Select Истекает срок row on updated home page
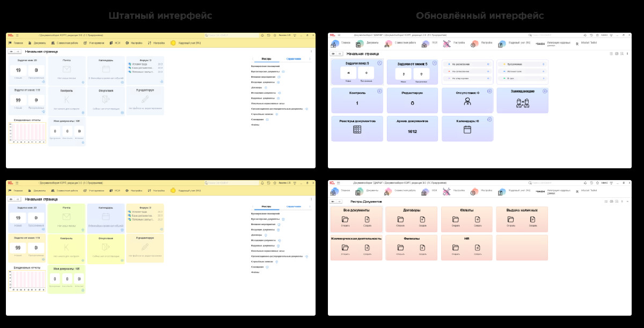644x328 pixels. [522, 71]
